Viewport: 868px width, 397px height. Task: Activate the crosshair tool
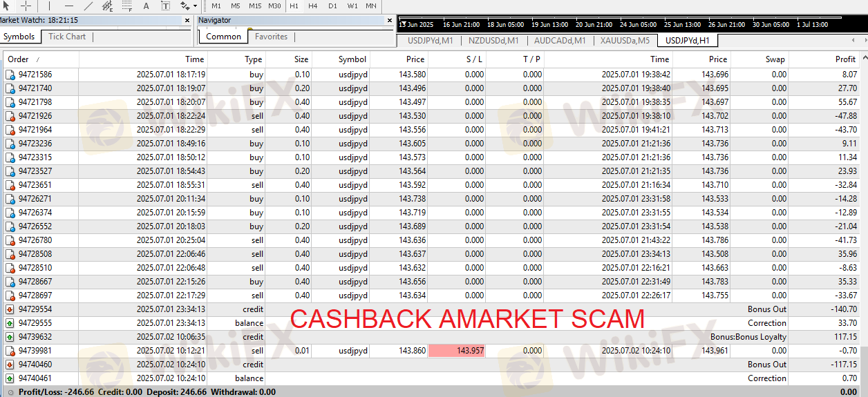[x=26, y=6]
